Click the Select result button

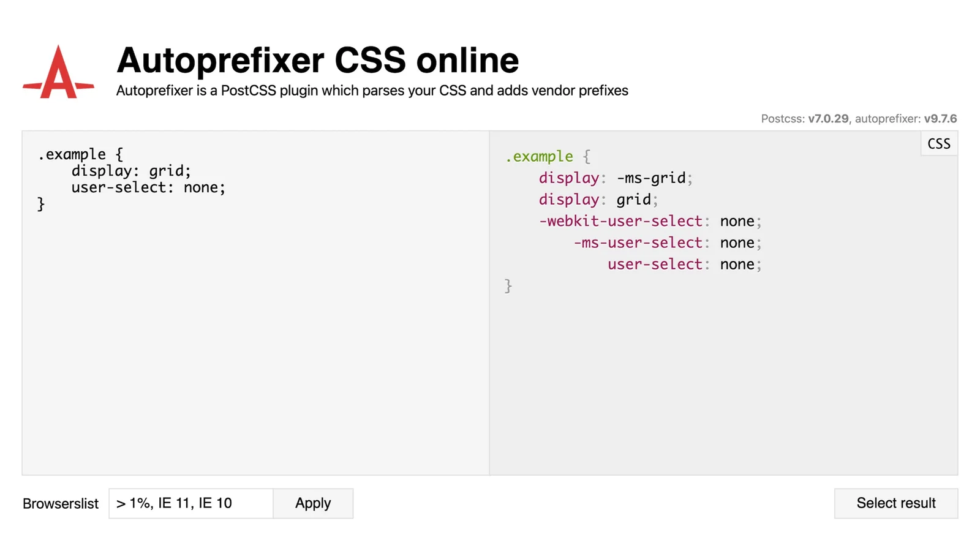[895, 503]
